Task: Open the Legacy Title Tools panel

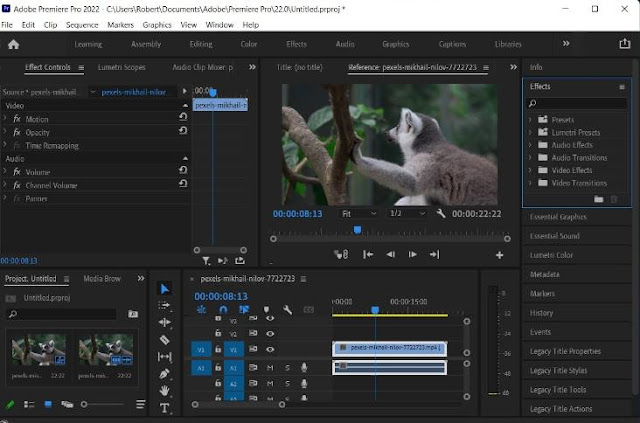Action: (x=558, y=390)
